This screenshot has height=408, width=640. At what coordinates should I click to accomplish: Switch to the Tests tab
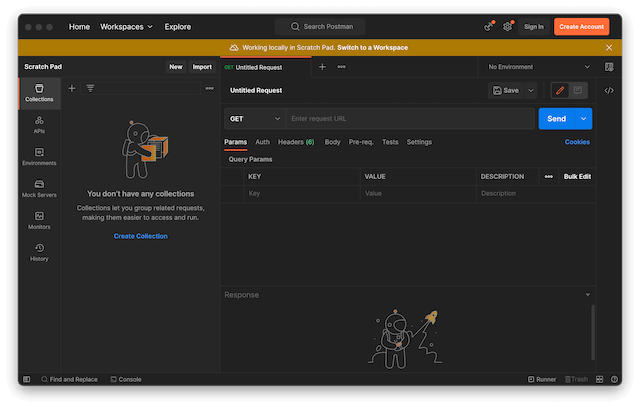click(x=390, y=142)
